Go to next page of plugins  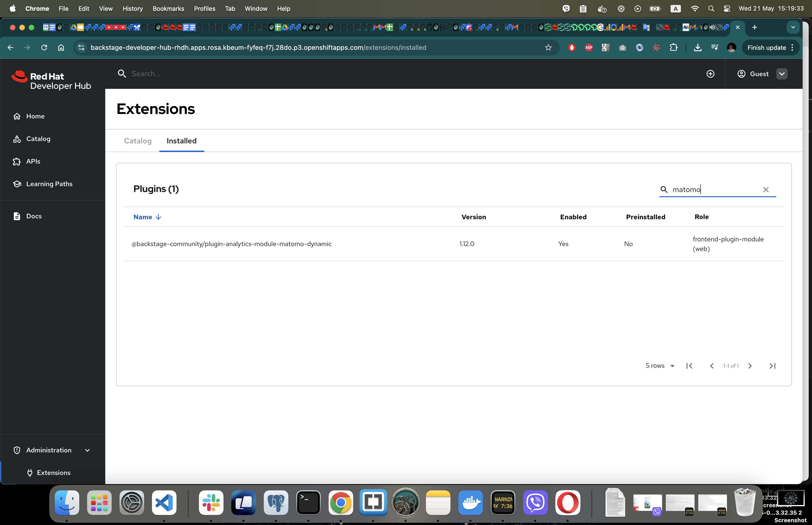coord(750,366)
